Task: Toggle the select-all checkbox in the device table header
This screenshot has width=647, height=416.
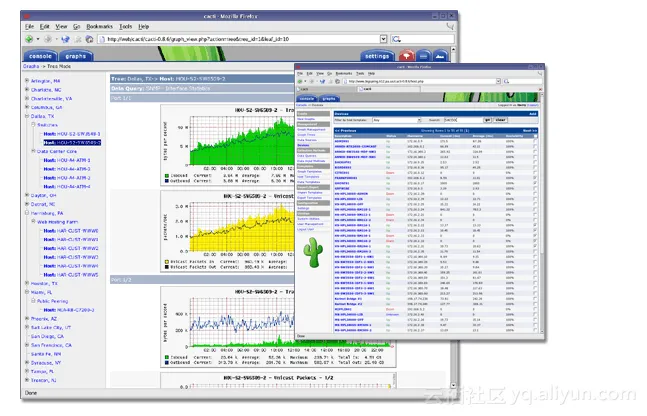Action: pos(535,136)
